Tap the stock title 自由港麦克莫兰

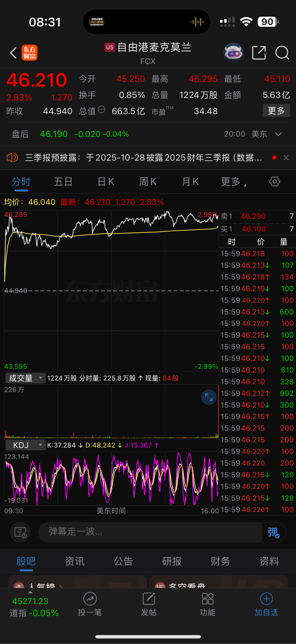click(x=154, y=47)
